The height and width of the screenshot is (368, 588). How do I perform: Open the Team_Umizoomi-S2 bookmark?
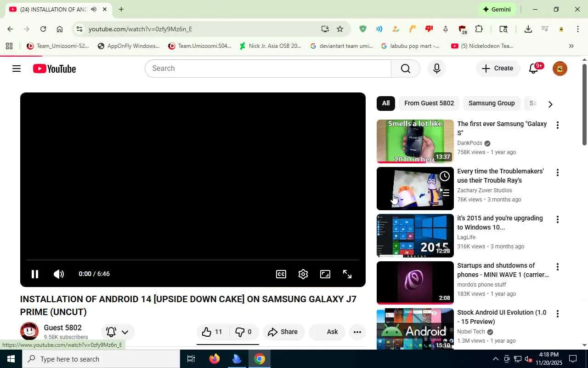[x=58, y=46]
